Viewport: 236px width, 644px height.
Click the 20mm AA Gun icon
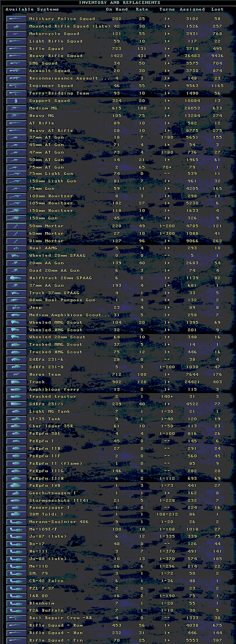(16, 263)
